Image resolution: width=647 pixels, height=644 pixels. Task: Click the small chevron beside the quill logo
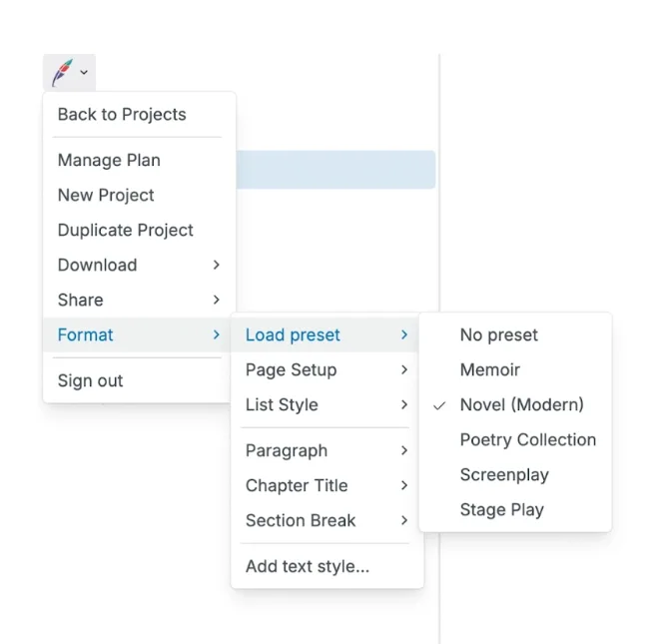[x=84, y=73]
